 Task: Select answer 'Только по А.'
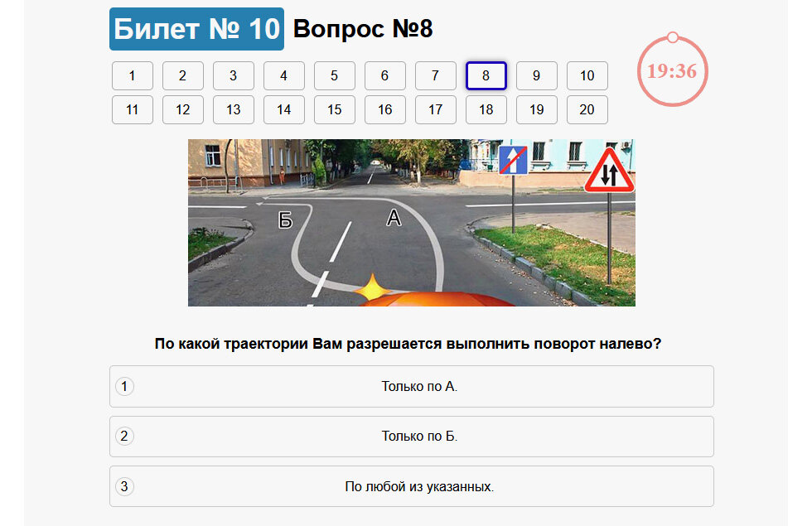[412, 386]
